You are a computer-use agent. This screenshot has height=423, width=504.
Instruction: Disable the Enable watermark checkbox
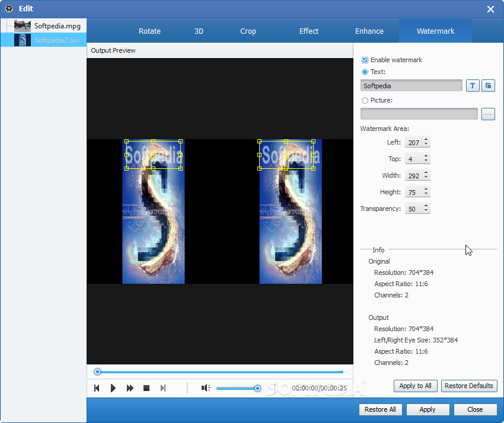(x=365, y=60)
